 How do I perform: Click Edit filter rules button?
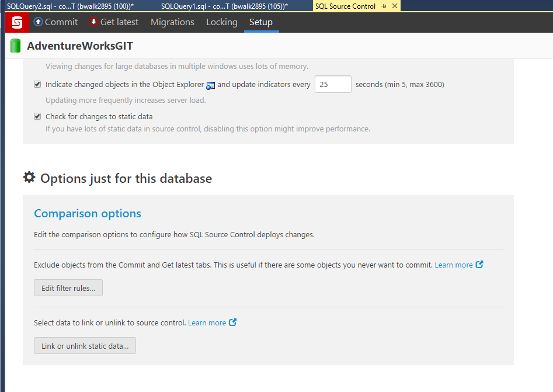click(68, 288)
